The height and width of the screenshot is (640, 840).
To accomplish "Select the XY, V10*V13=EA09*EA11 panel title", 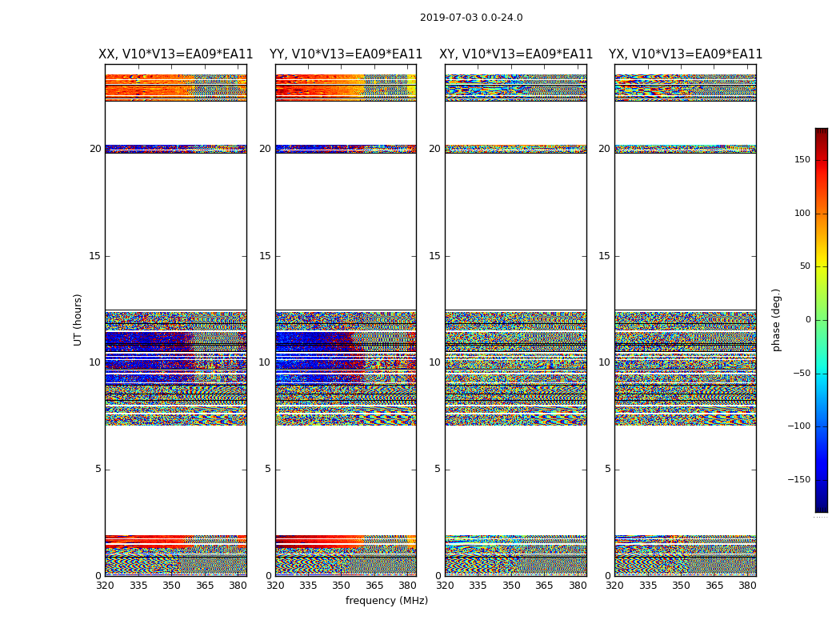I will click(x=516, y=54).
